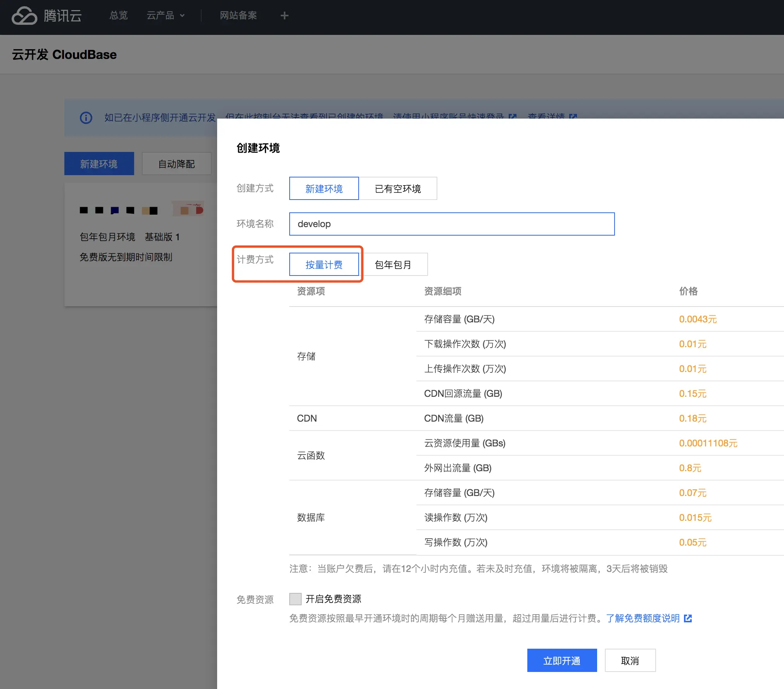Click the 立即开通 button

tap(562, 660)
